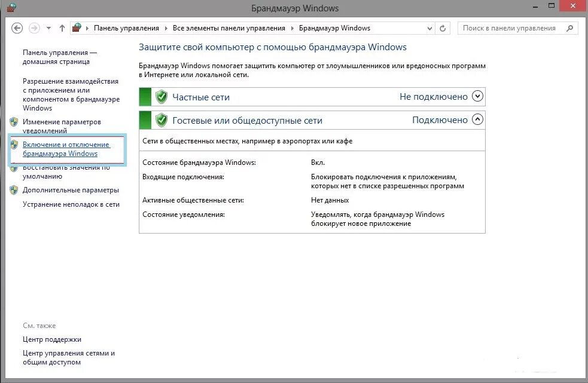
Task: Click Защитите свой компьютер heading
Action: tap(273, 47)
